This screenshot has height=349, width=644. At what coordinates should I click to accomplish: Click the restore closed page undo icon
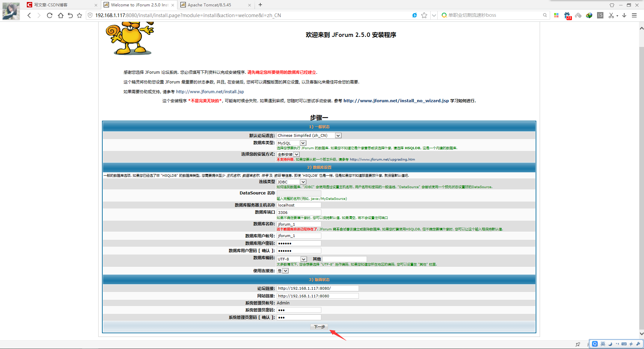point(70,15)
